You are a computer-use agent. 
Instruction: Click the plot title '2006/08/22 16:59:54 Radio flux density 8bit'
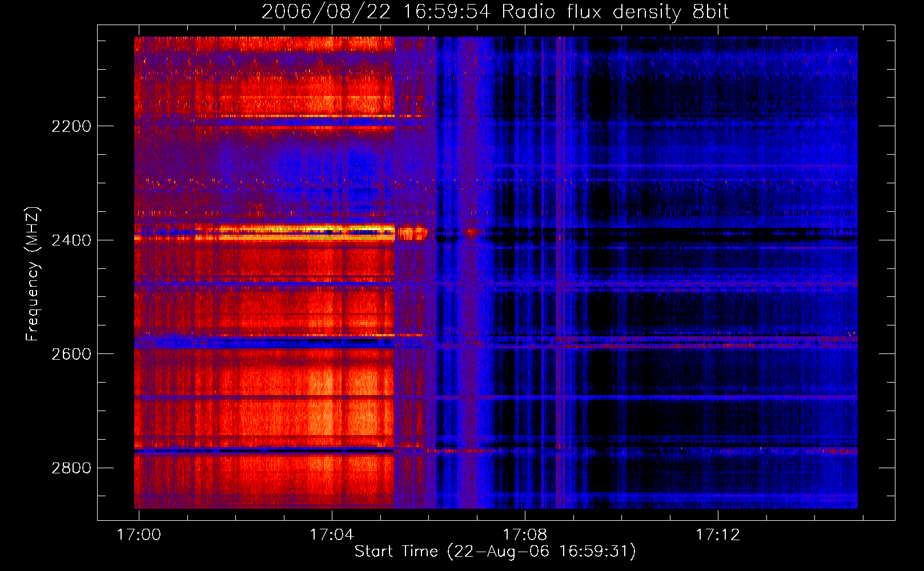495,12
